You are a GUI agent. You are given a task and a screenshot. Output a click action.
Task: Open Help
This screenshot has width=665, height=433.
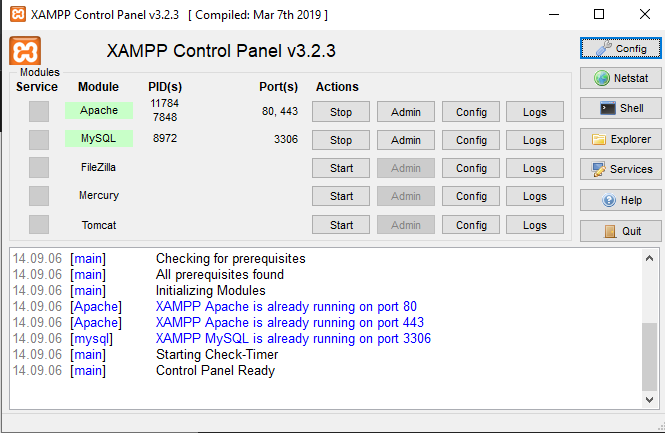click(x=620, y=200)
